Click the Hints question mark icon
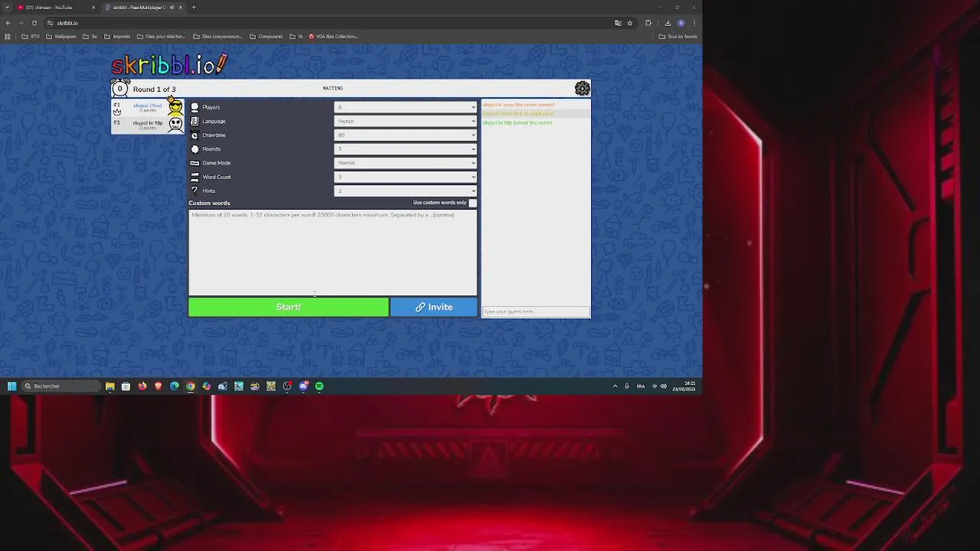980x551 pixels. pyautogui.click(x=194, y=191)
